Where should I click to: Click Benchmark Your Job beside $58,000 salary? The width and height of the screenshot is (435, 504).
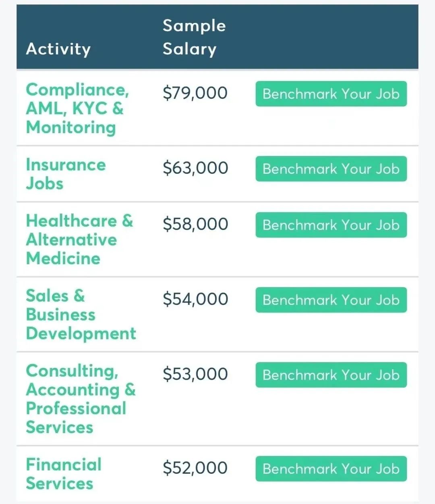point(331,225)
